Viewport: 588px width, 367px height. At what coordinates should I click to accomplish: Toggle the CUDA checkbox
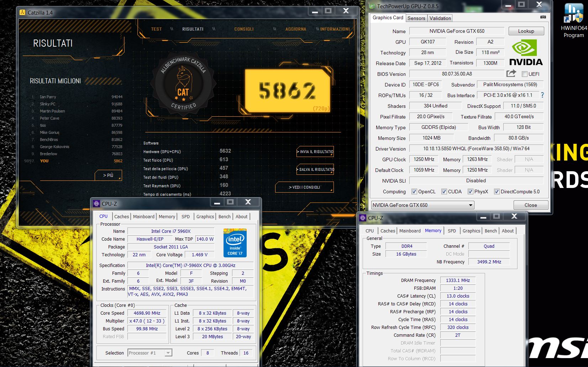point(444,192)
